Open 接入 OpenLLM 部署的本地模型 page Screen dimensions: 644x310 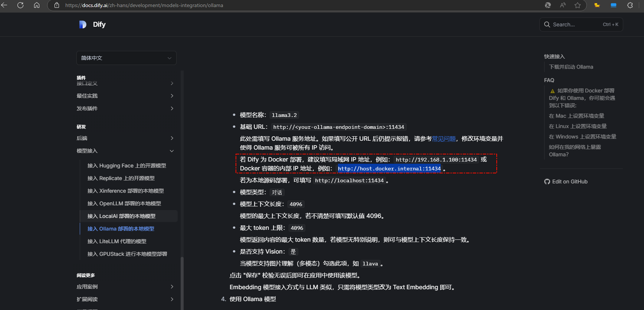[x=124, y=203]
